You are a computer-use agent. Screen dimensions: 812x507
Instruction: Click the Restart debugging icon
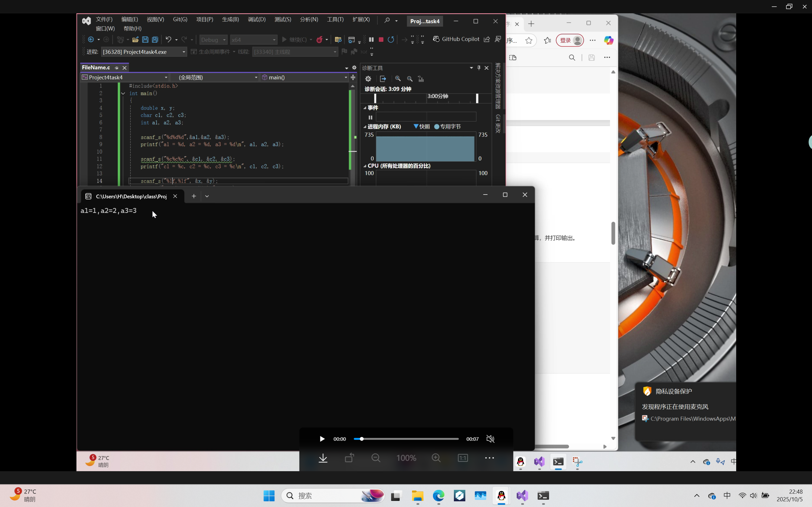pos(391,40)
